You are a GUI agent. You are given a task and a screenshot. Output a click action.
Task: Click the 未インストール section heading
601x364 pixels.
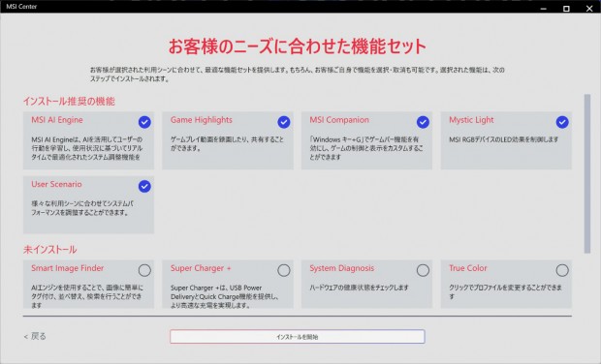pos(49,250)
